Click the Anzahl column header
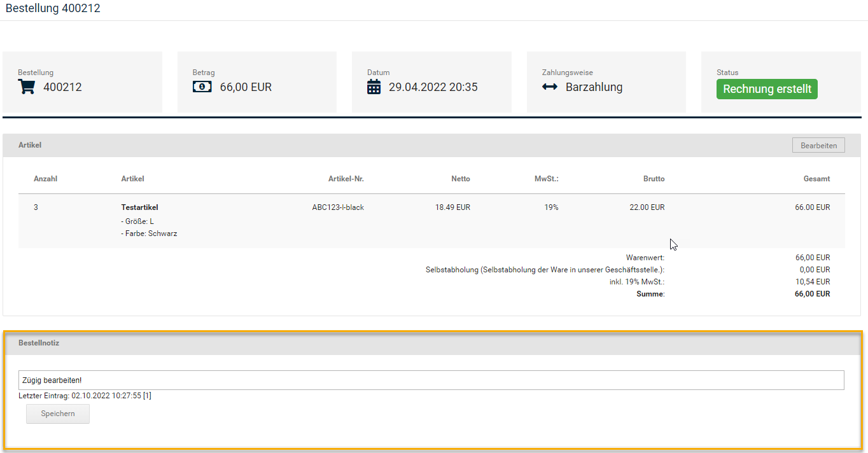The height and width of the screenshot is (453, 868). [45, 179]
